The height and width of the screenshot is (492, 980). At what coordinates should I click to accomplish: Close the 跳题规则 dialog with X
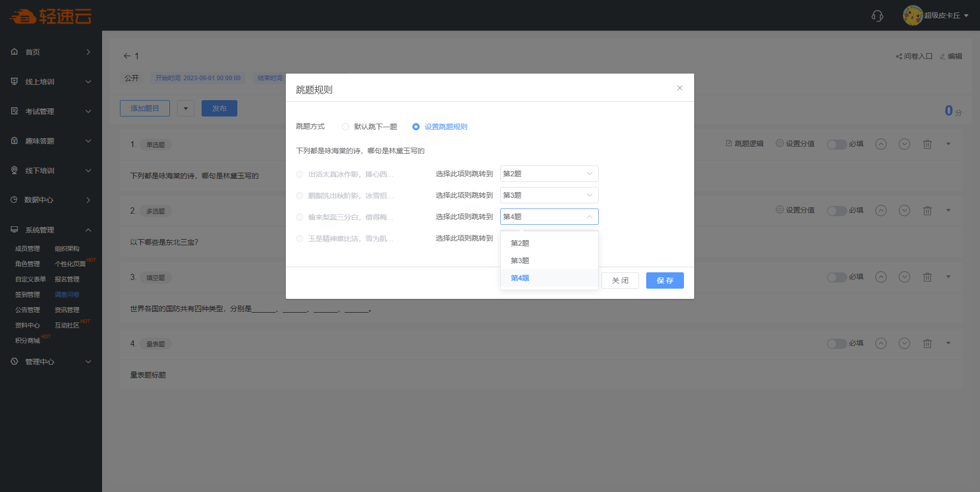click(x=679, y=88)
